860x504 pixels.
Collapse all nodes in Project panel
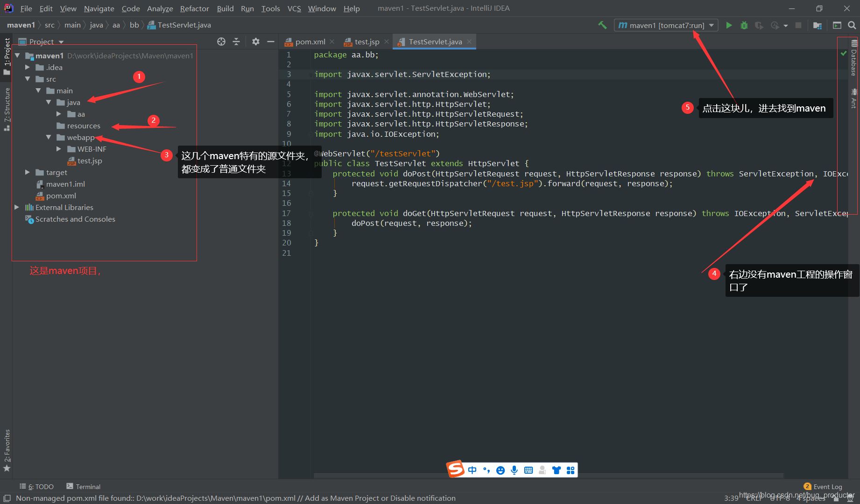click(236, 42)
